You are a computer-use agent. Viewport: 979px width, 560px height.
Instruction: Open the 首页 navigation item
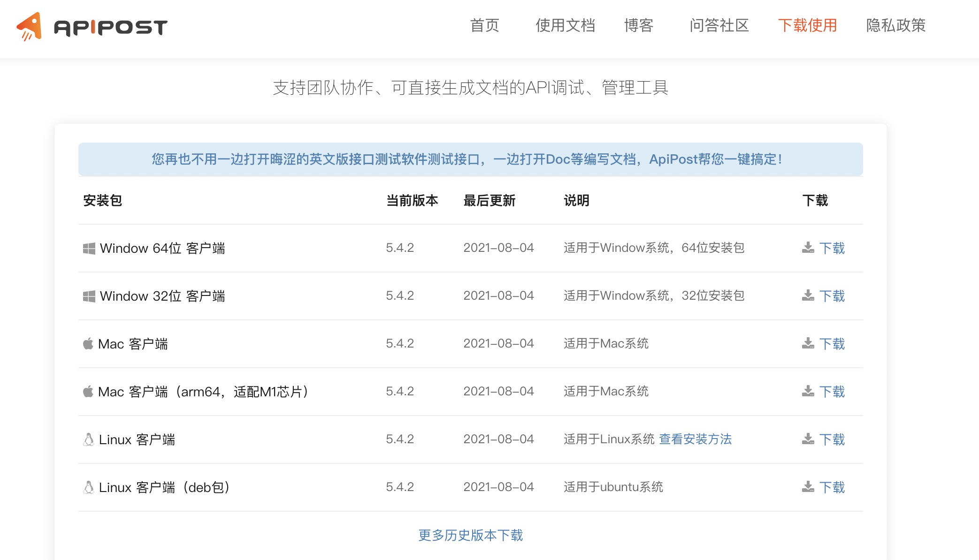pyautogui.click(x=484, y=25)
